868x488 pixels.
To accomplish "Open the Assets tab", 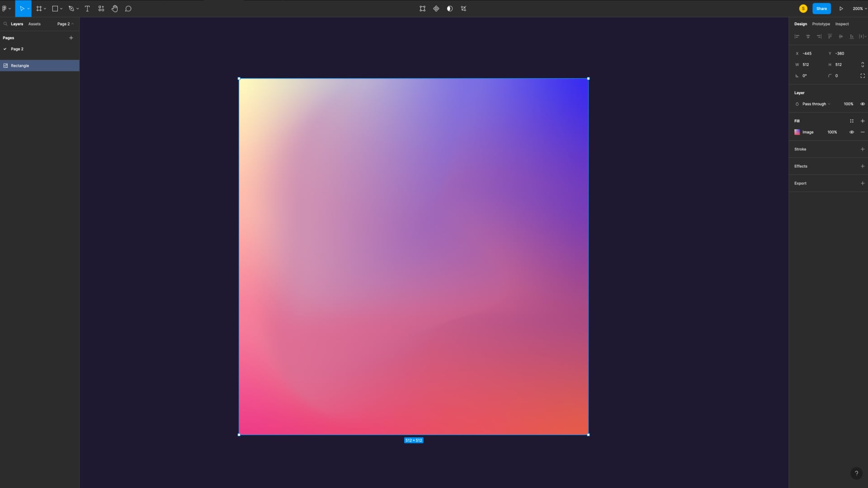I will click(34, 24).
